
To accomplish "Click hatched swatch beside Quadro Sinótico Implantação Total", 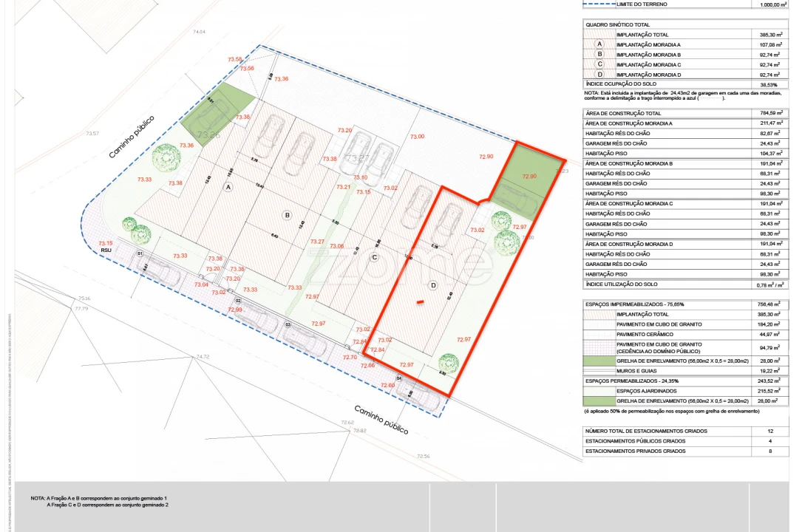I will 599,35.
